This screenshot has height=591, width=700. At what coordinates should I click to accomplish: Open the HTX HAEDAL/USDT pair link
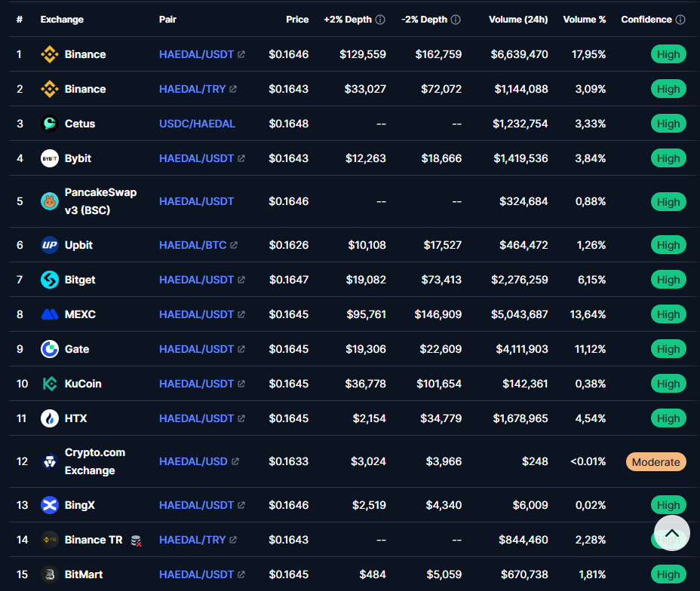pos(196,418)
